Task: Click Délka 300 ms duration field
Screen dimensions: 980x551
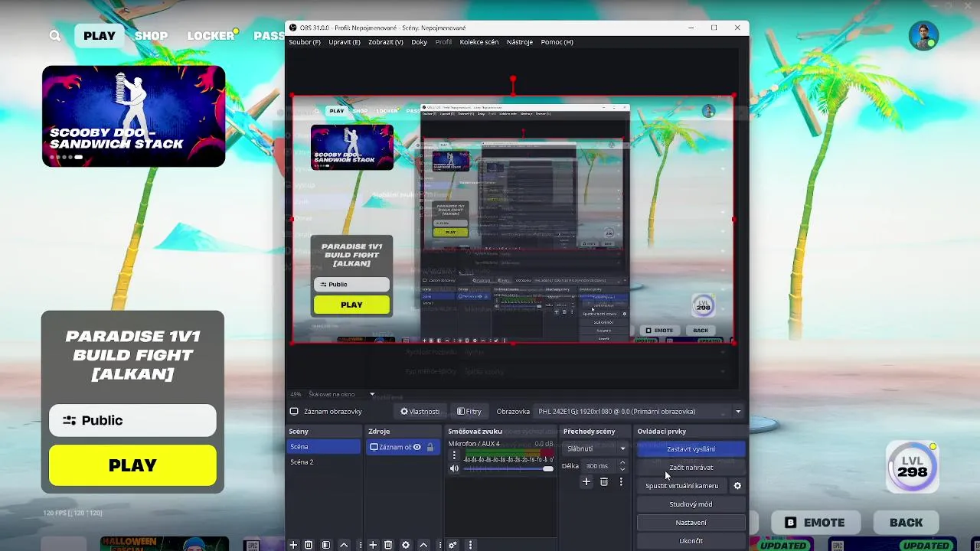Action: [x=599, y=466]
